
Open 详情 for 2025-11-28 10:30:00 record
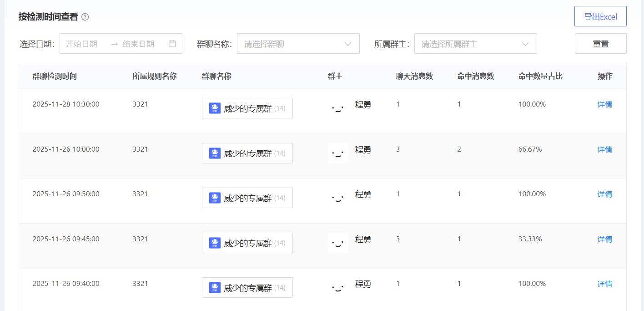coord(604,104)
